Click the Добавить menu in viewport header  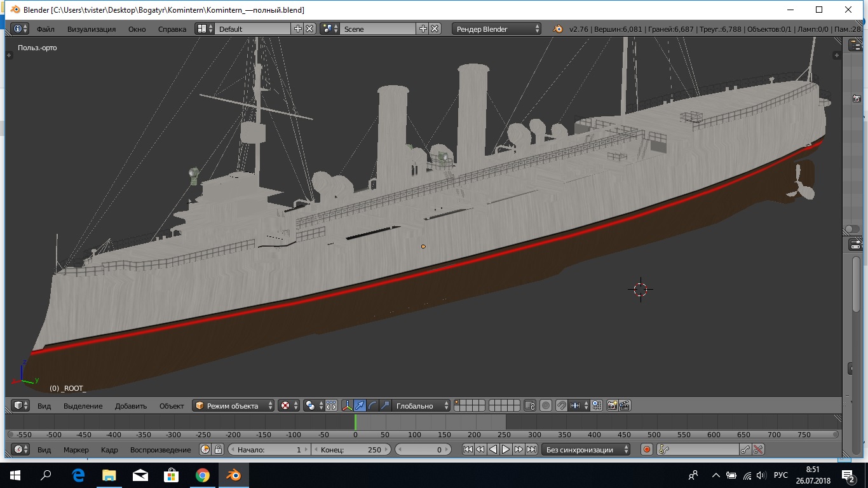pyautogui.click(x=130, y=405)
